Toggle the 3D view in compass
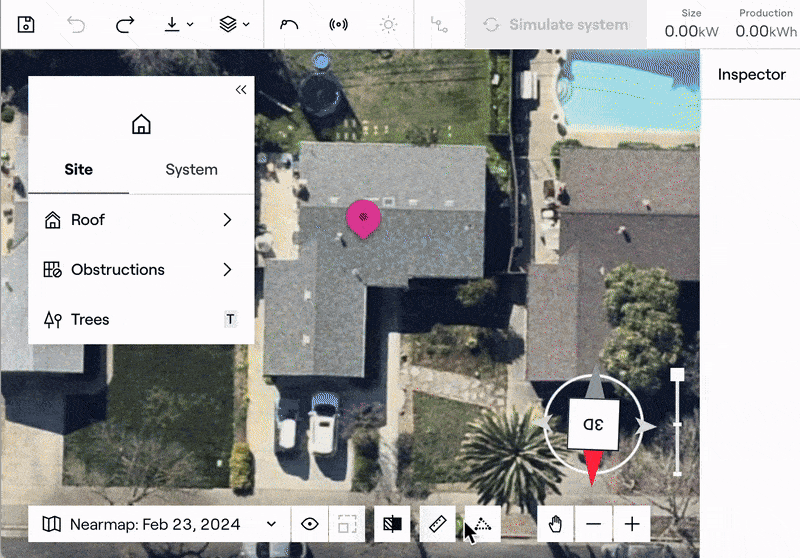Viewport: 800px width, 558px height. [594, 424]
